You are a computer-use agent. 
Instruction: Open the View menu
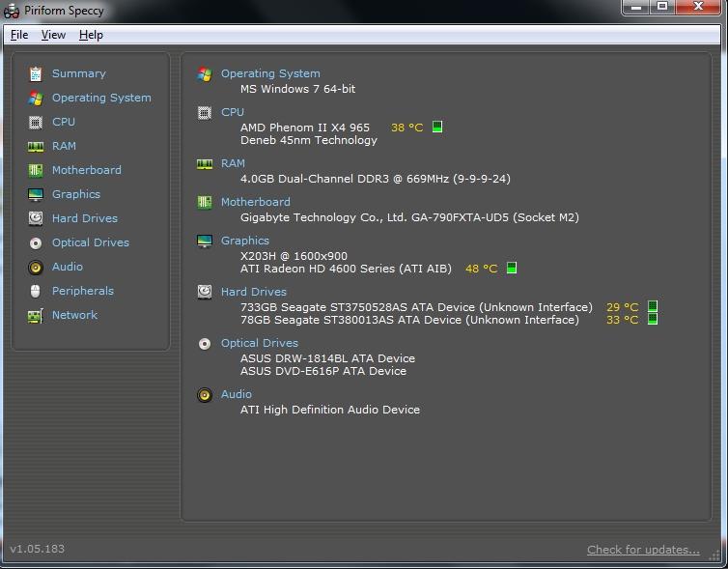53,35
